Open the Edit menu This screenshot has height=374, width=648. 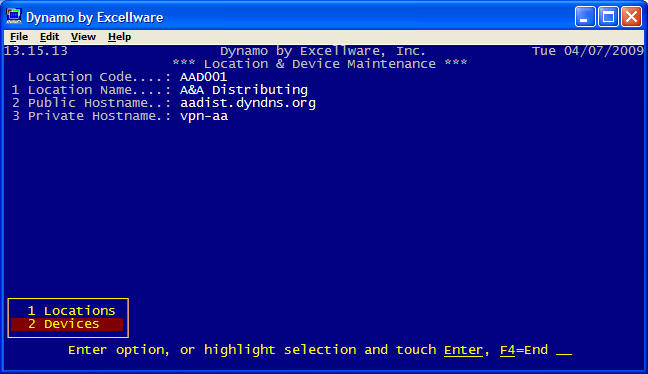click(49, 37)
